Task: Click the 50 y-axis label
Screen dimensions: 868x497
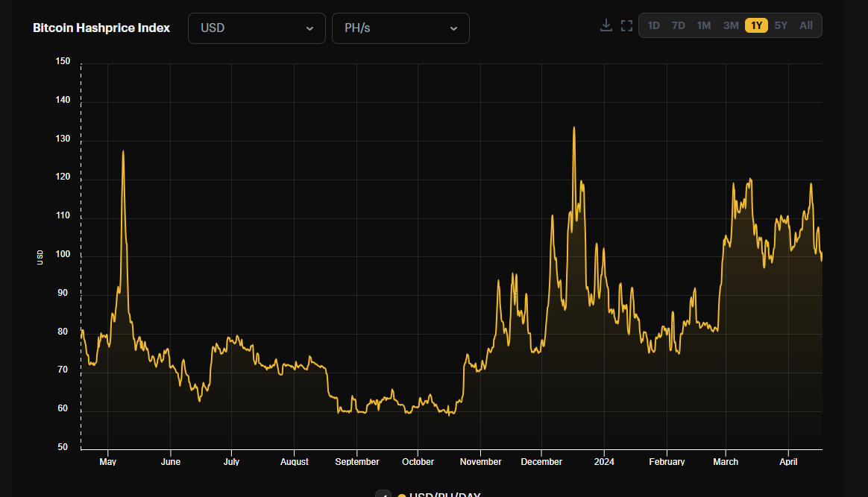Action: tap(63, 447)
